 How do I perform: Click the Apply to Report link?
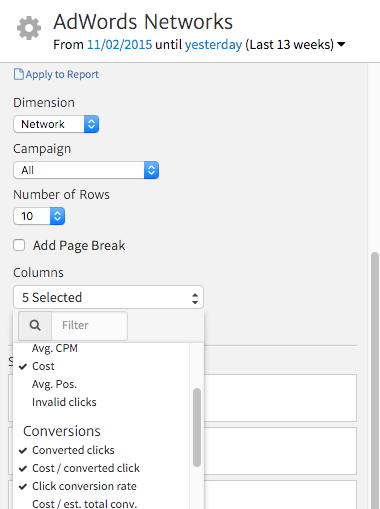point(62,74)
